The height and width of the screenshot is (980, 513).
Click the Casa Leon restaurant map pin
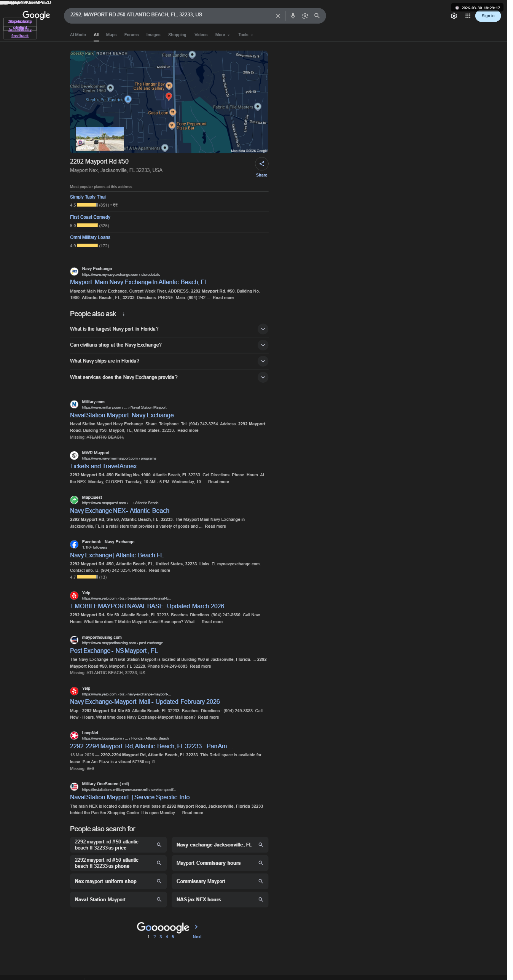click(173, 112)
